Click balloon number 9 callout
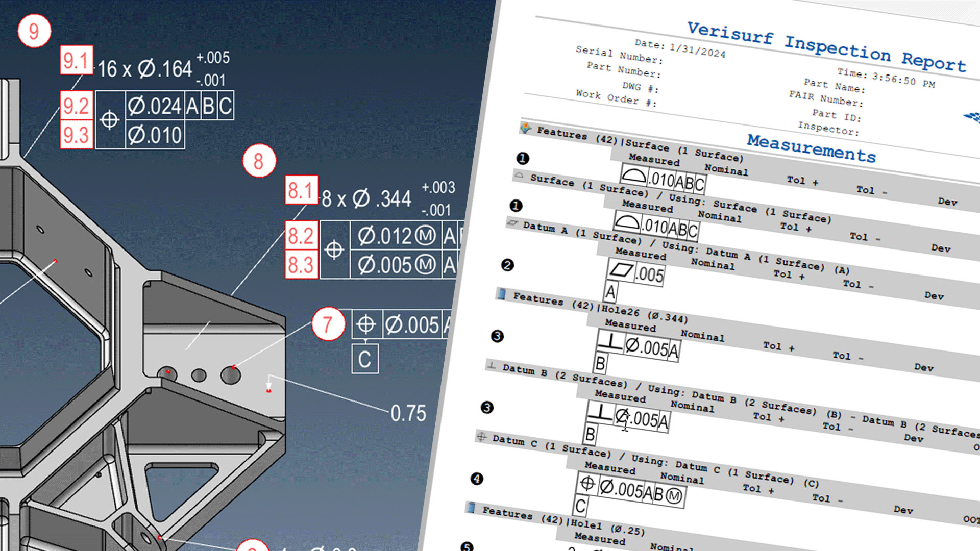 34,31
